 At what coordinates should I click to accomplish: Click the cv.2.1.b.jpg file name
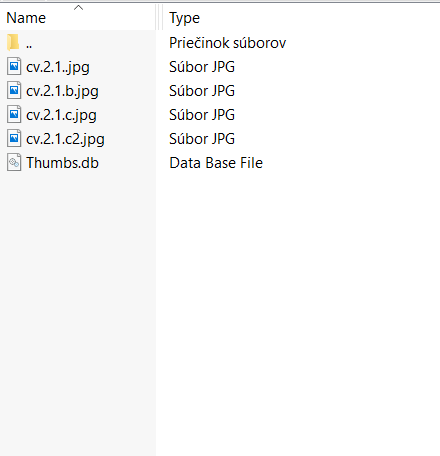coord(62,91)
